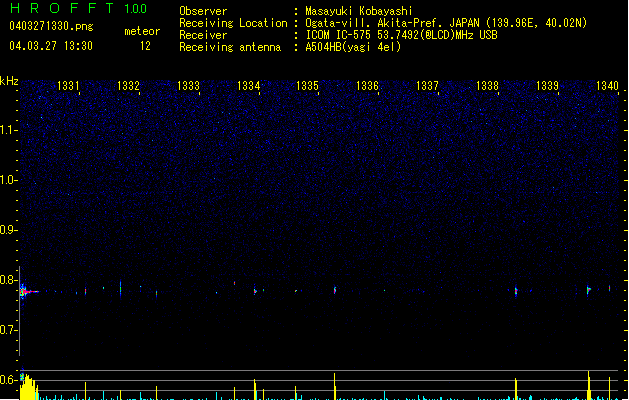Screen dimensions: 629x400
Task: Click the strong echo trace at spectrogram start
Action: click(x=28, y=292)
